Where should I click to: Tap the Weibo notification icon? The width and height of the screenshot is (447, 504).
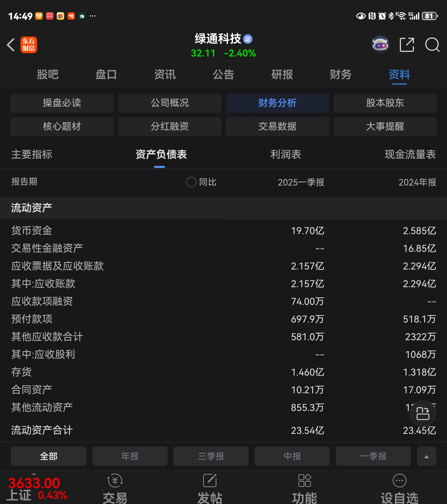(60, 16)
